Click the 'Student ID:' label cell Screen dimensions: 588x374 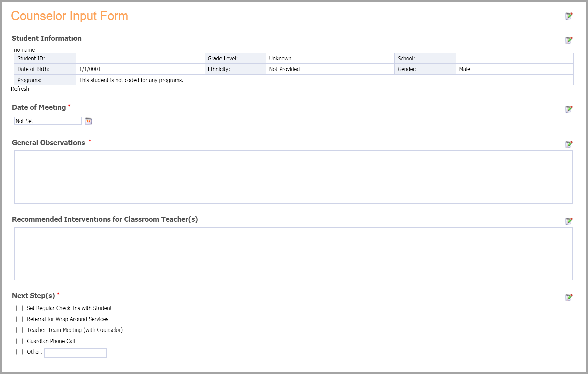point(45,58)
